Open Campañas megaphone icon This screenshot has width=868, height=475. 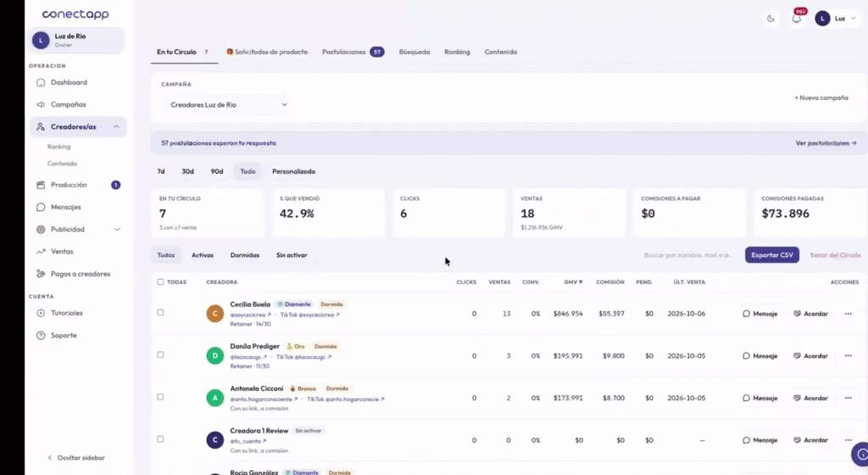pyautogui.click(x=41, y=104)
